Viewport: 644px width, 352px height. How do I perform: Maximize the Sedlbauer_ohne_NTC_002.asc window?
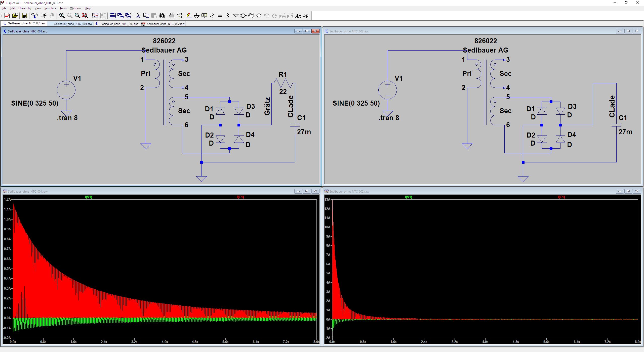pyautogui.click(x=628, y=31)
